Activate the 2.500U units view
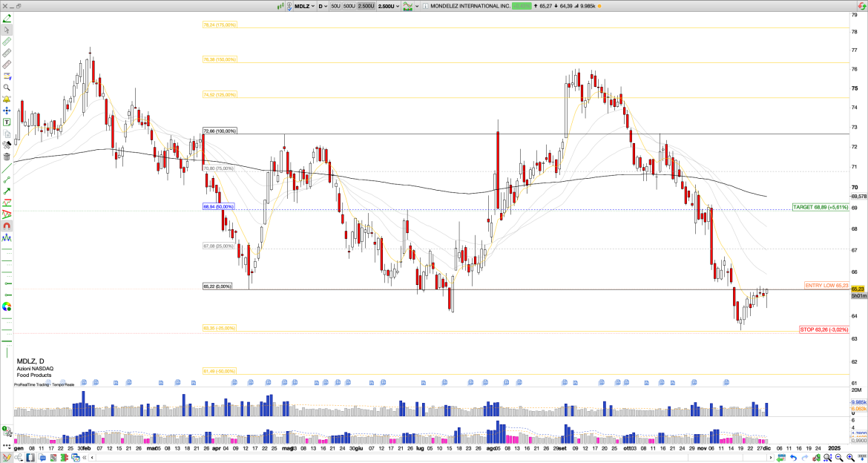 click(366, 6)
